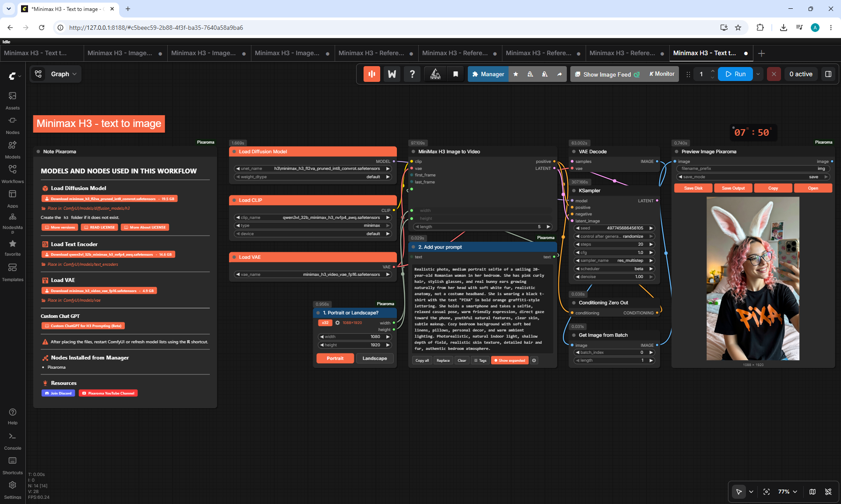
Task: Open the Workflows sidebar tab
Action: click(x=12, y=173)
